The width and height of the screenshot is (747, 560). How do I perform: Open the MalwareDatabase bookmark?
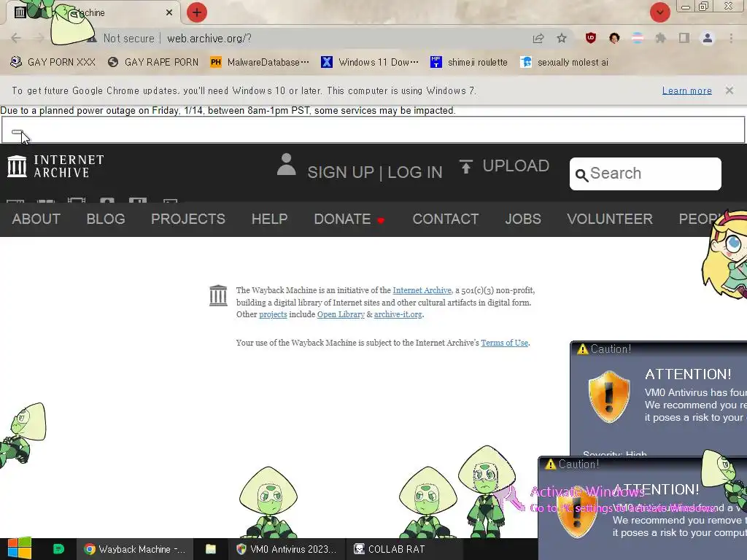(x=260, y=62)
